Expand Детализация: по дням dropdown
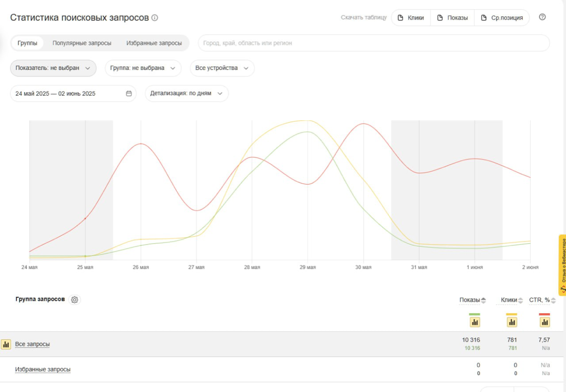 point(186,93)
